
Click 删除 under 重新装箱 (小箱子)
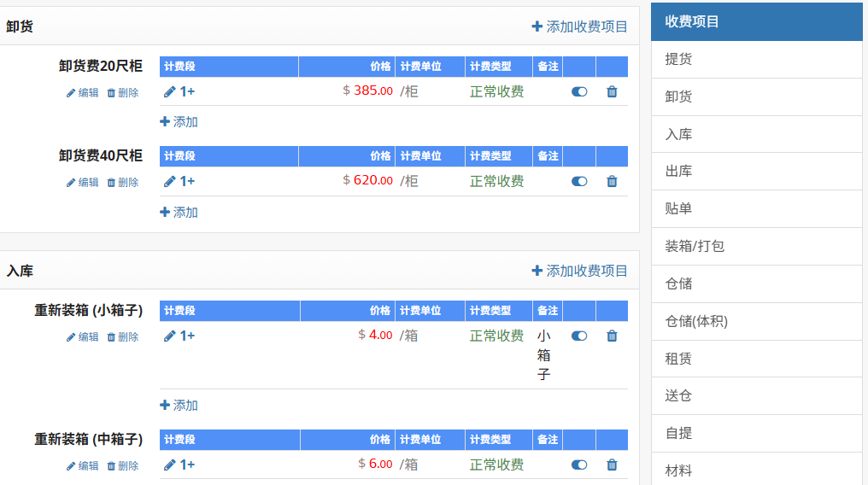123,337
